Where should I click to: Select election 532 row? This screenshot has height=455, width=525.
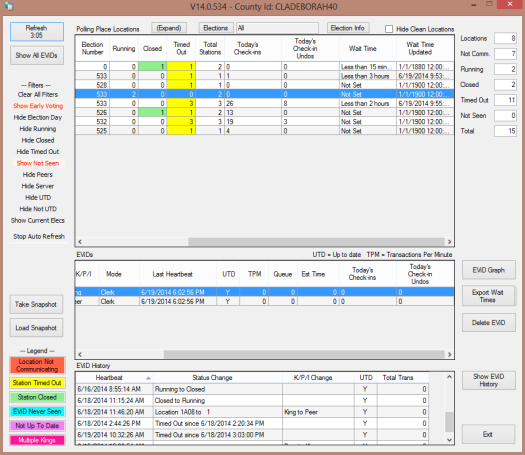pos(265,122)
